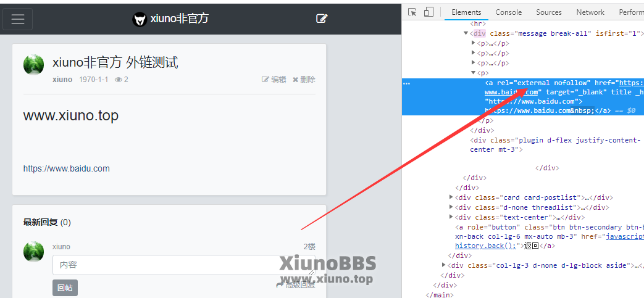This screenshot has height=298, width=644.
Task: Switch to the Console tab
Action: tap(508, 12)
